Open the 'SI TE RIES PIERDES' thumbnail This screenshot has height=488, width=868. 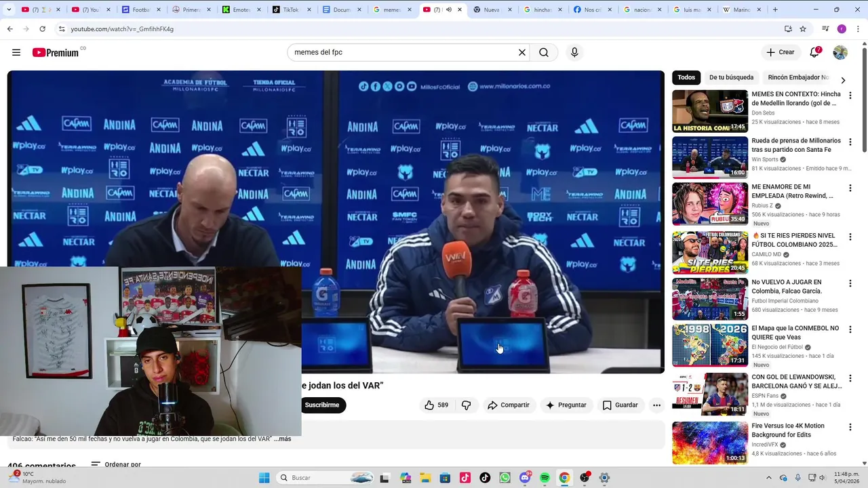[710, 252]
